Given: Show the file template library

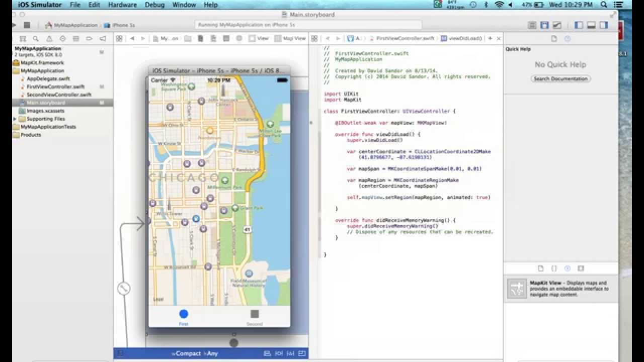Looking at the screenshot, I should point(541,268).
